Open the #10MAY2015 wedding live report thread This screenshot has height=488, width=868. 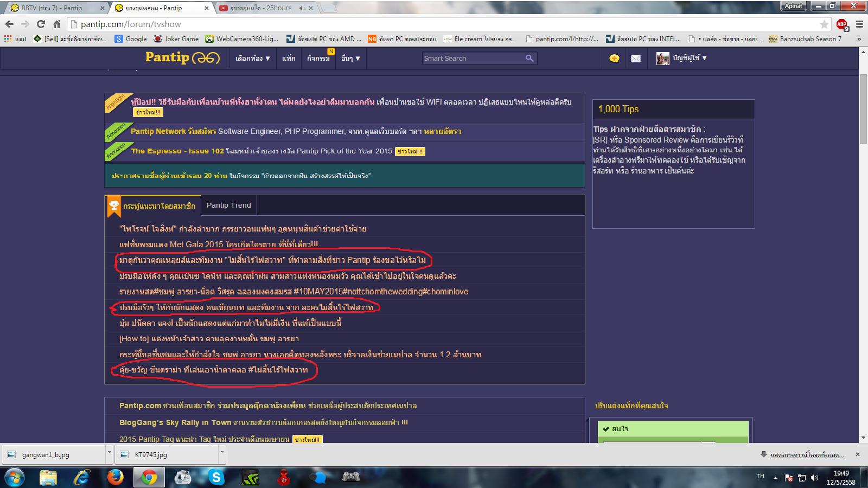pos(293,292)
